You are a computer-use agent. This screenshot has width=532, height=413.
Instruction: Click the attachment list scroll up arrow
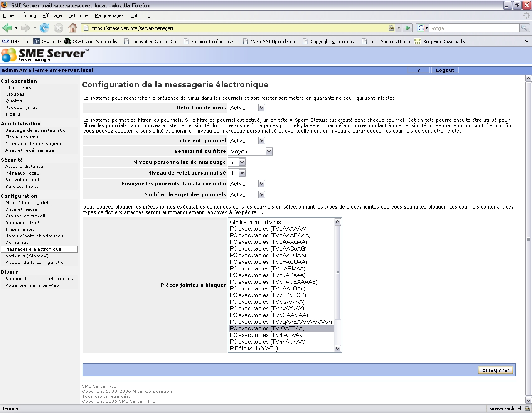point(338,221)
